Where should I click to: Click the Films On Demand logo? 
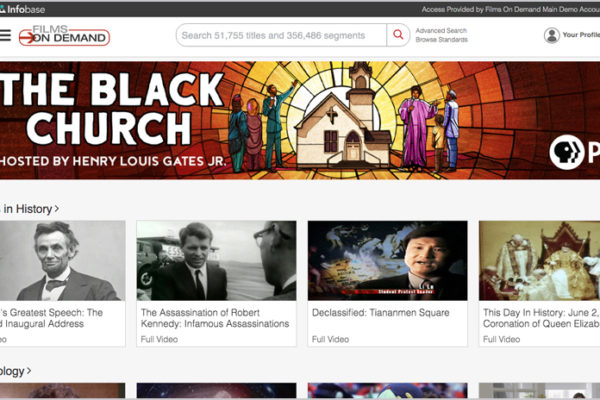click(x=64, y=36)
